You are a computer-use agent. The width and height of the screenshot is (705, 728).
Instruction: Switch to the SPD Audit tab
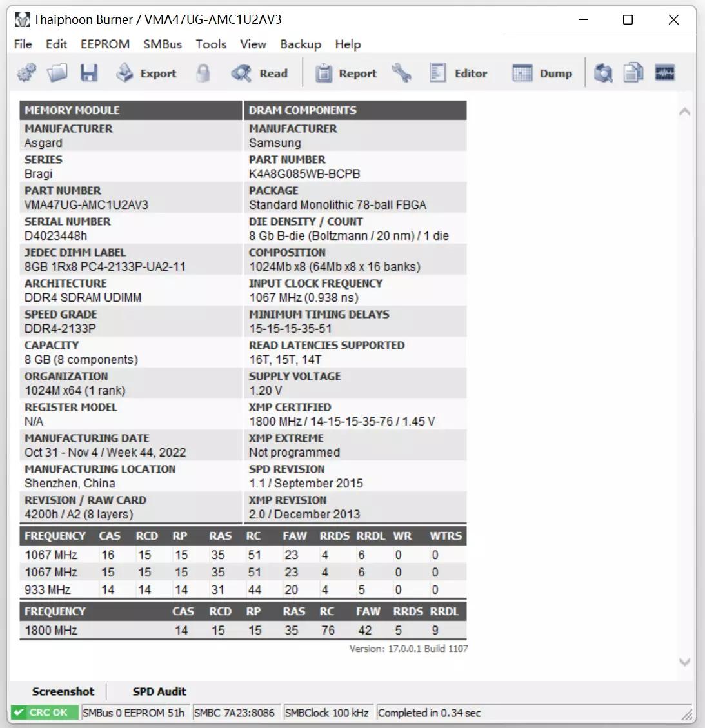[159, 691]
